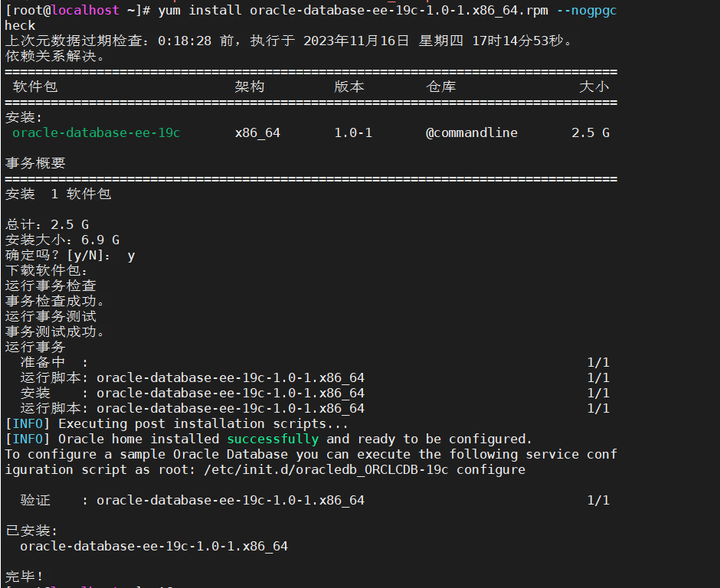Click the green word successfully
Screen dimensions: 720x588
(273, 439)
